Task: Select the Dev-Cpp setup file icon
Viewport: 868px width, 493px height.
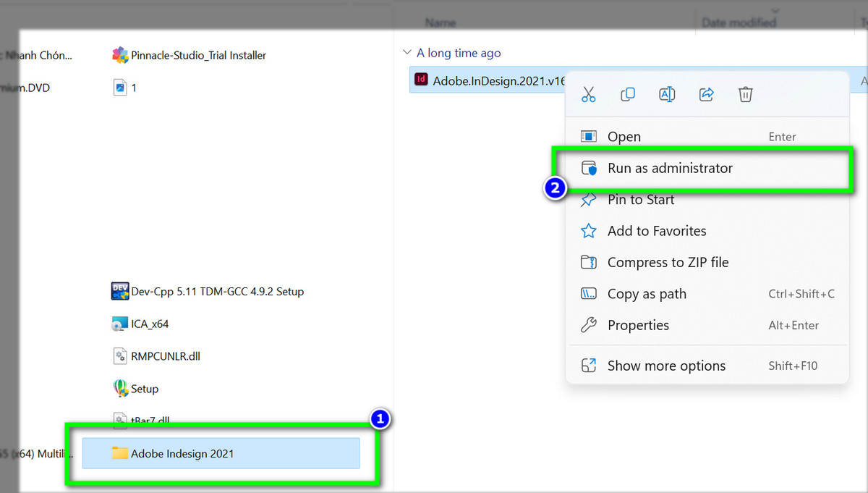Action: 120,291
